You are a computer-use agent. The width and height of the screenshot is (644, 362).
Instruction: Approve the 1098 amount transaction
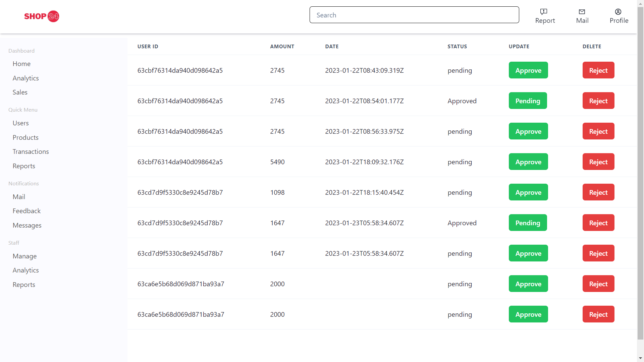528,192
